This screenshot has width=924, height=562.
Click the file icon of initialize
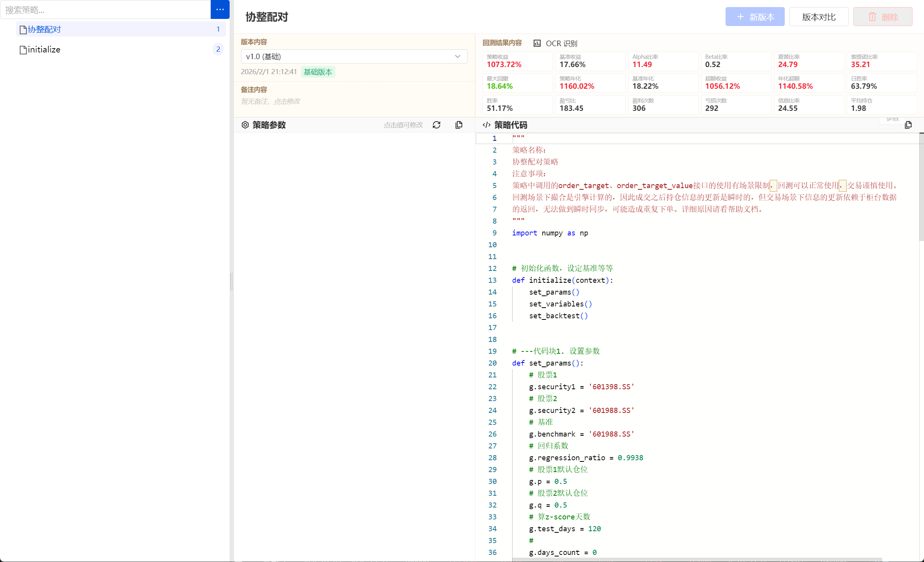pyautogui.click(x=23, y=50)
